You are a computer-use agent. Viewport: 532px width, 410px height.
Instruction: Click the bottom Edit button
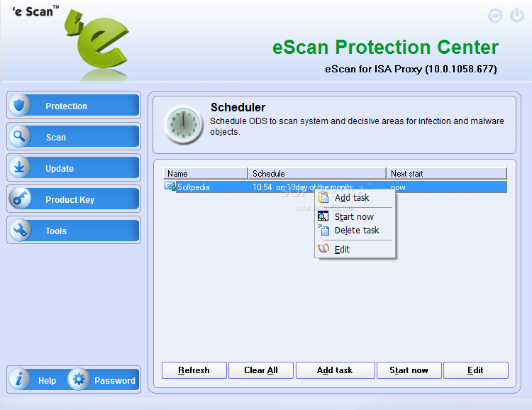tap(476, 370)
